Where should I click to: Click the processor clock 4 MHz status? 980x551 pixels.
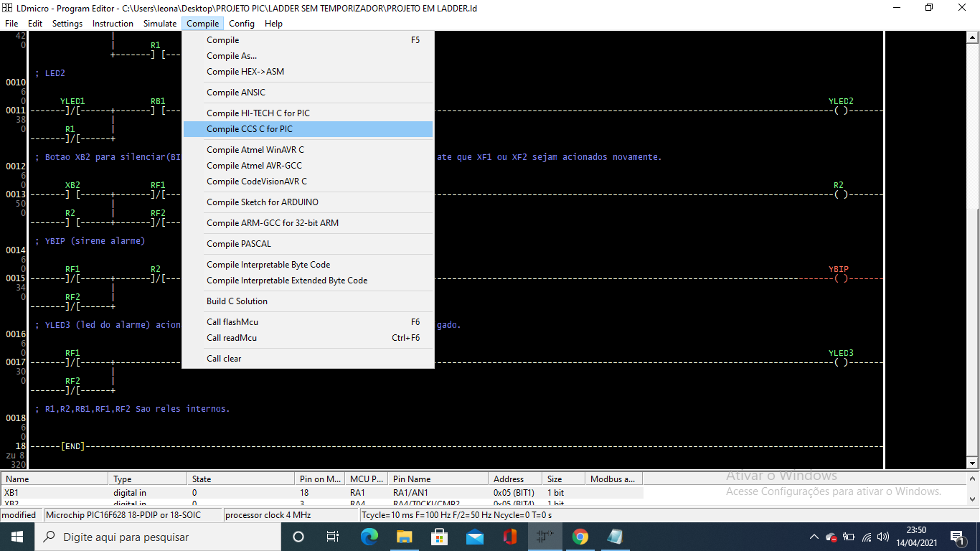click(291, 515)
